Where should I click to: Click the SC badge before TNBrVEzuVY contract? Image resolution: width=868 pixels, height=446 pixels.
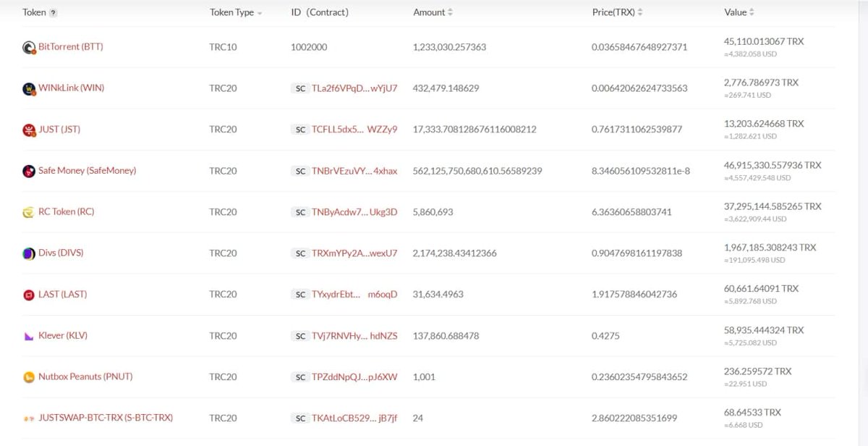coord(299,171)
